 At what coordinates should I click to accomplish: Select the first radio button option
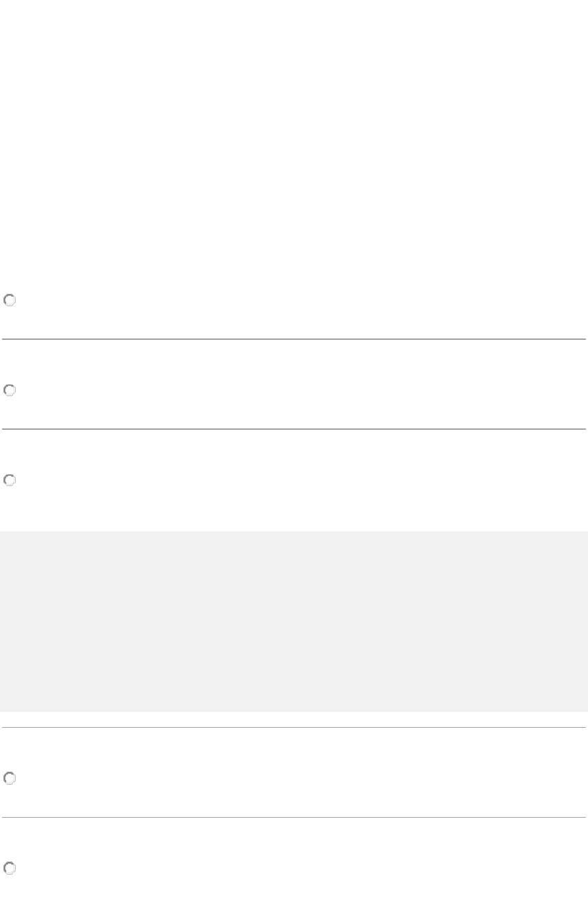tap(10, 301)
